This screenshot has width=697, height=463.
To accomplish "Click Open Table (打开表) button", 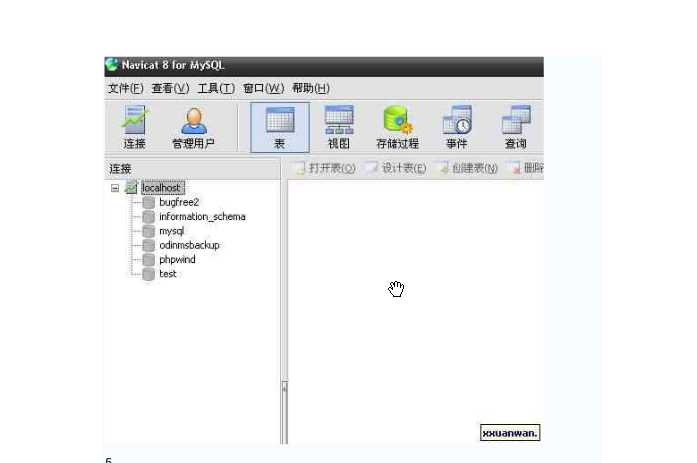I will (325, 168).
